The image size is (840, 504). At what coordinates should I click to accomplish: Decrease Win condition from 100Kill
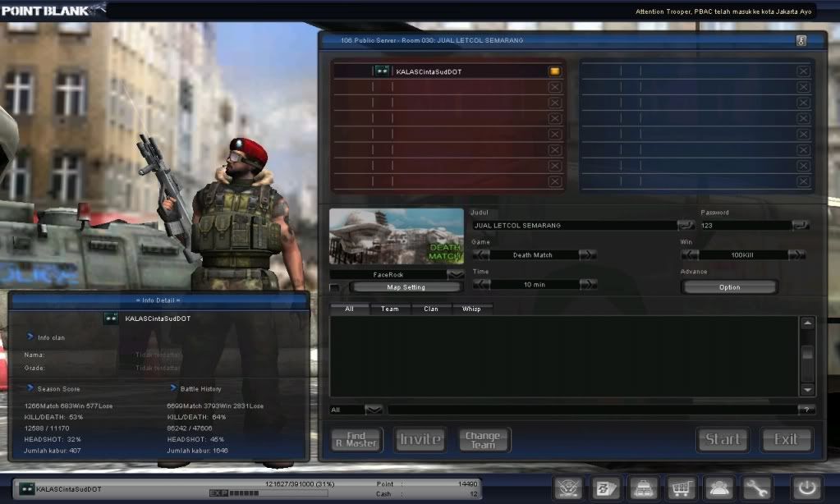point(690,254)
